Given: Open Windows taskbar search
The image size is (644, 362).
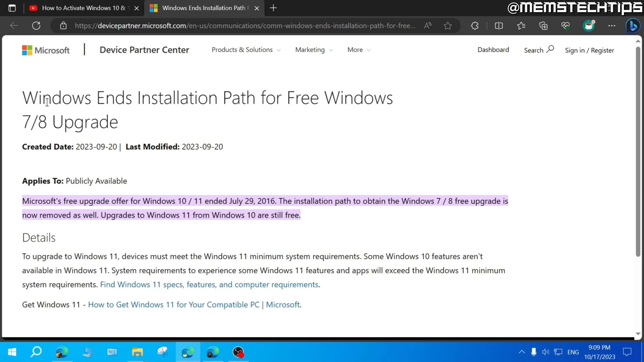Looking at the screenshot, I should (36, 352).
